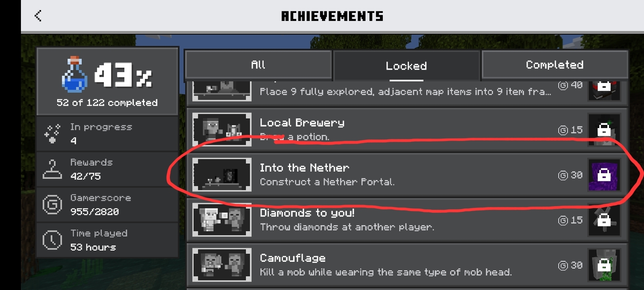Open the Into the Nether achievement
The image size is (644, 290).
(x=407, y=175)
